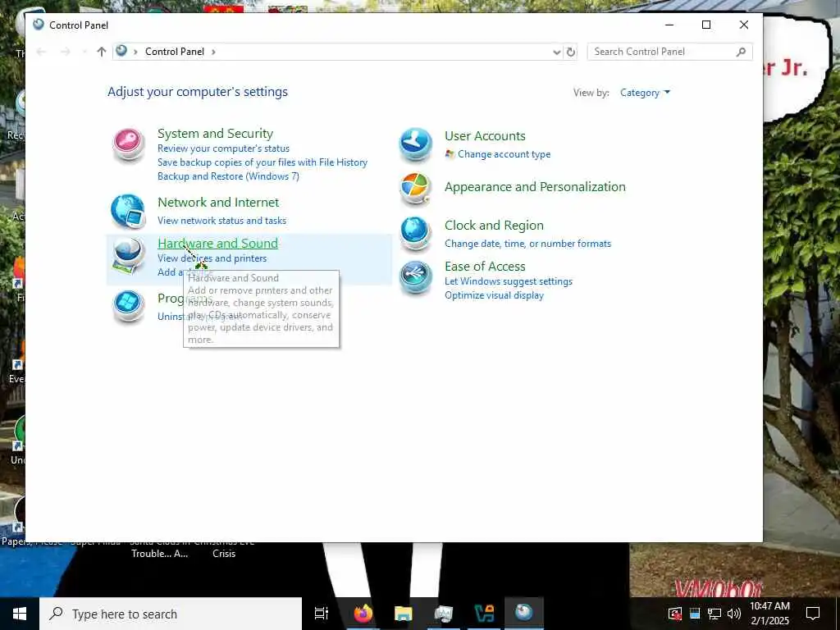Click the network tray icon
Image resolution: width=840 pixels, height=630 pixels.
(x=714, y=614)
